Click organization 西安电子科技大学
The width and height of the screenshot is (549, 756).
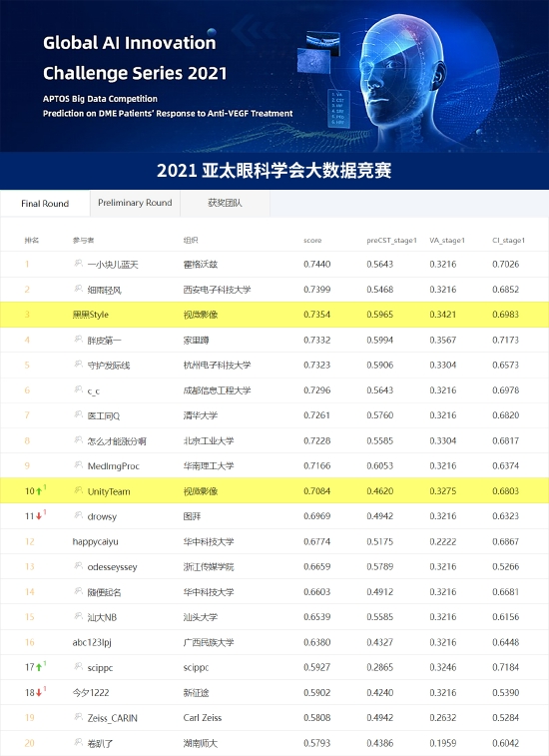point(217,290)
